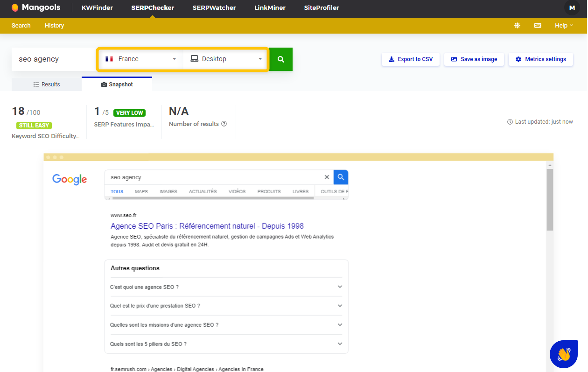Navigate to the History section
588x372 pixels.
[54, 26]
